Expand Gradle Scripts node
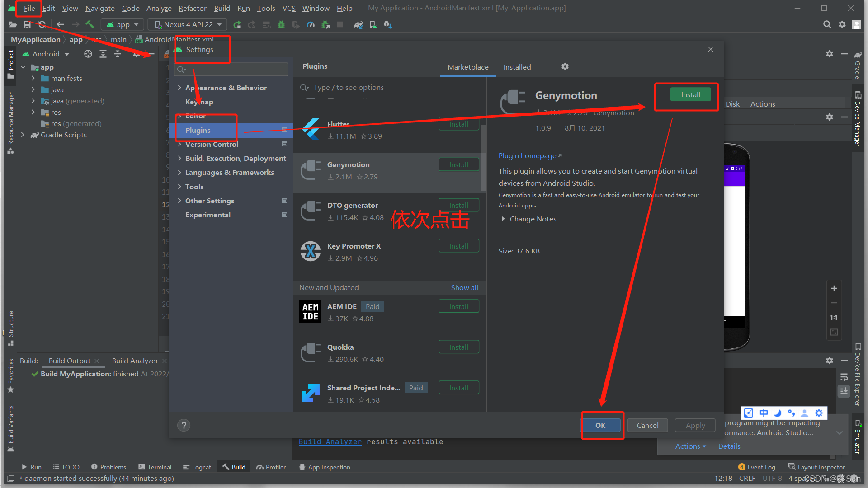 point(23,135)
